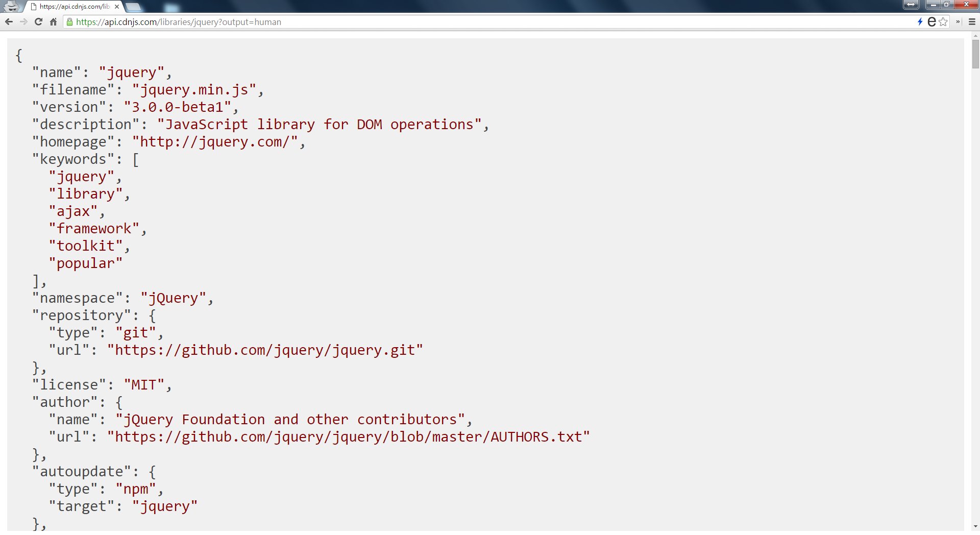Viewport: 980px width, 535px height.
Task: Click the green padlock security icon
Action: point(69,22)
